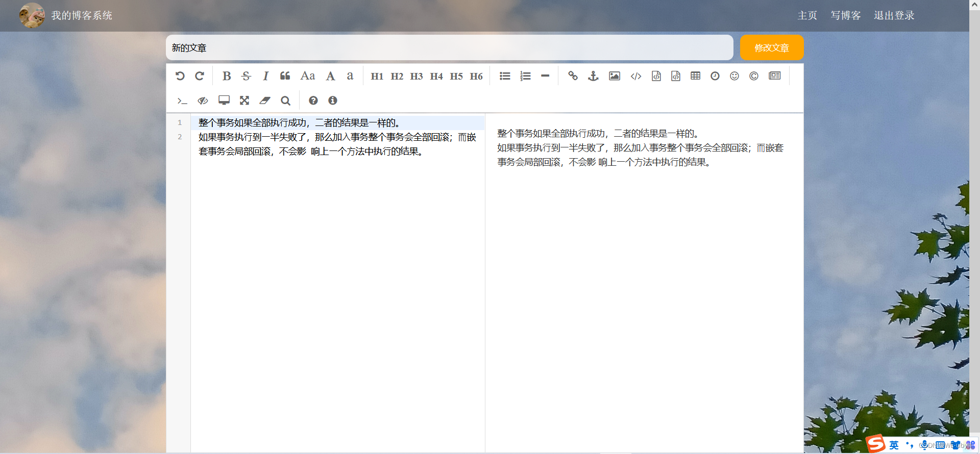Convert selection to lowercase with a icon
The height and width of the screenshot is (454, 980).
point(350,76)
